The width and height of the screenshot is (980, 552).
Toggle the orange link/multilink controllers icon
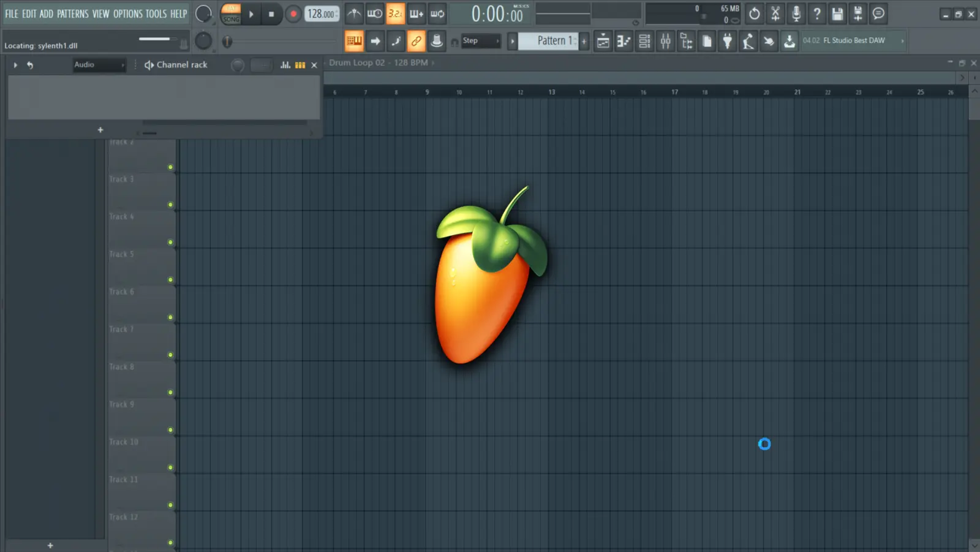tap(417, 41)
